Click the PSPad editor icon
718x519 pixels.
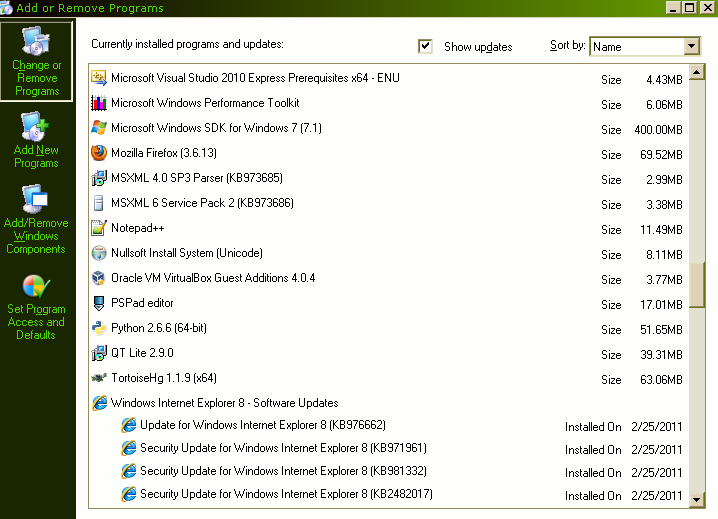98,303
